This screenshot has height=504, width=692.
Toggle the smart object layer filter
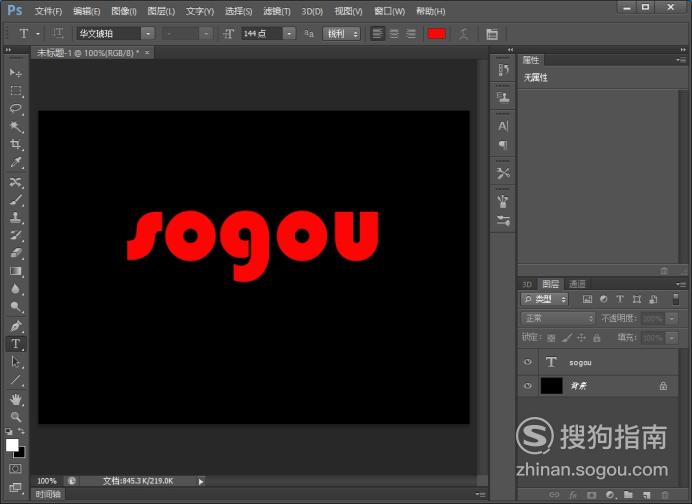click(x=653, y=299)
